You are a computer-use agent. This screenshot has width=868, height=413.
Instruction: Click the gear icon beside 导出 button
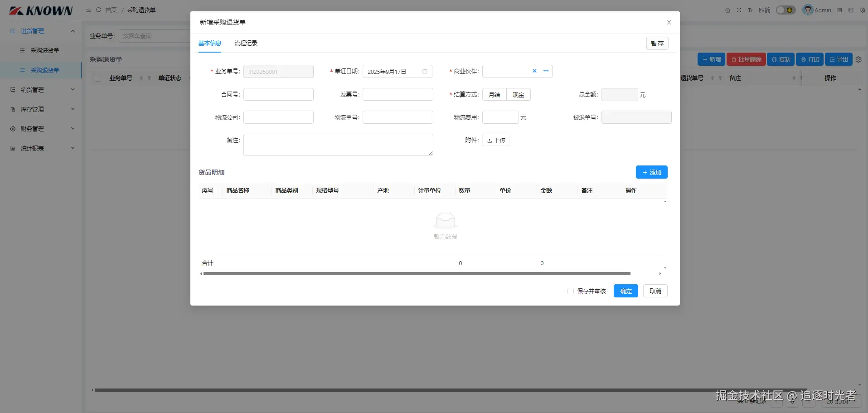(858, 59)
